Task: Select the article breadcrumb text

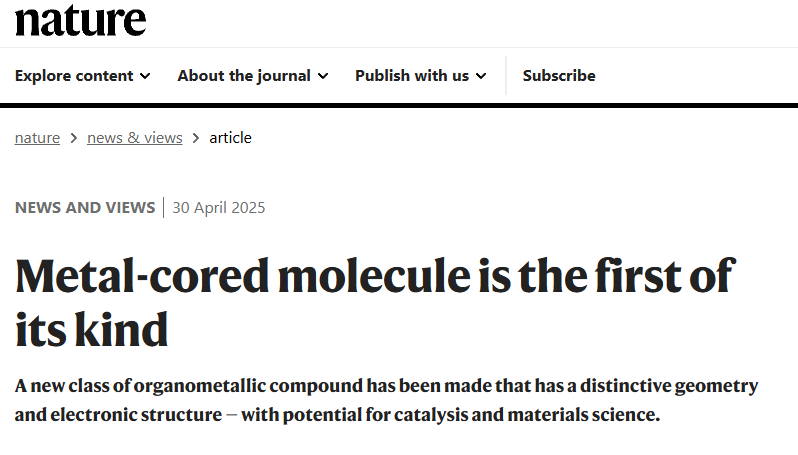Action: (x=231, y=138)
